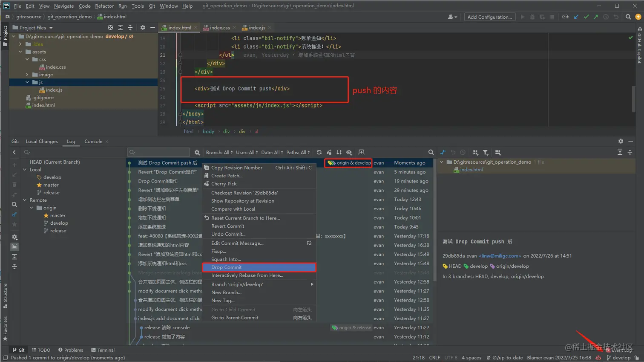Screen dimensions: 644x362
Task: Click the Cherry-pick toolbar icon in log
Action: [329, 152]
